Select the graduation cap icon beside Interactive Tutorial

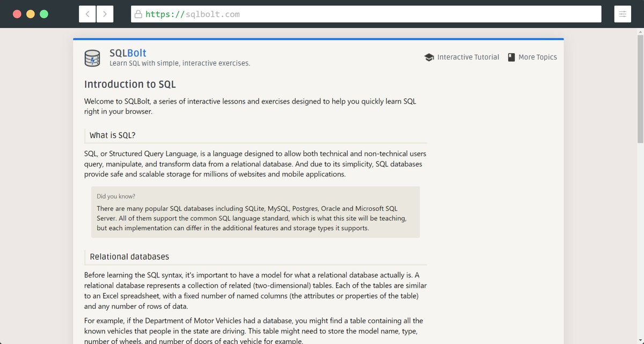pyautogui.click(x=429, y=57)
